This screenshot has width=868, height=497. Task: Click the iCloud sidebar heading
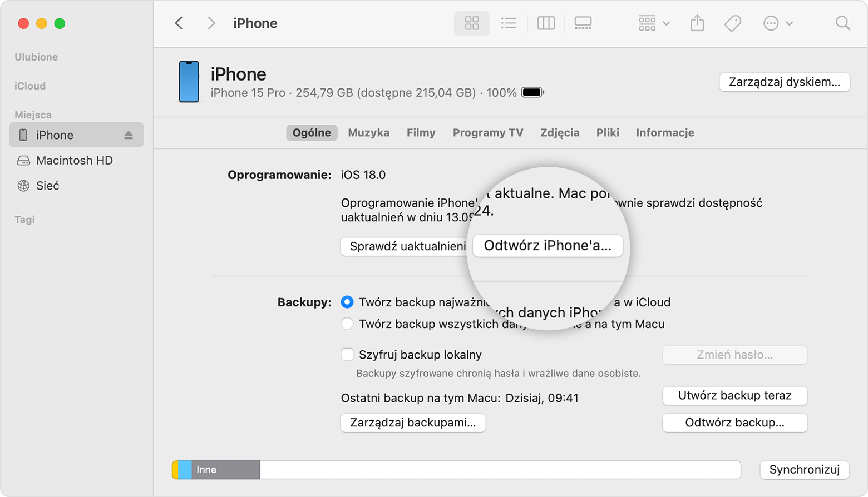point(30,86)
